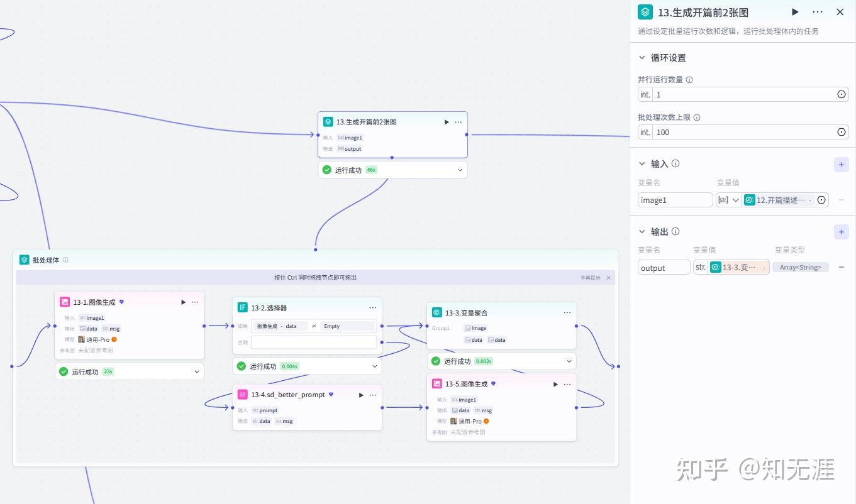Open variable picker for 批处理次数上限 field
Image resolution: width=856 pixels, height=504 pixels.
point(842,132)
